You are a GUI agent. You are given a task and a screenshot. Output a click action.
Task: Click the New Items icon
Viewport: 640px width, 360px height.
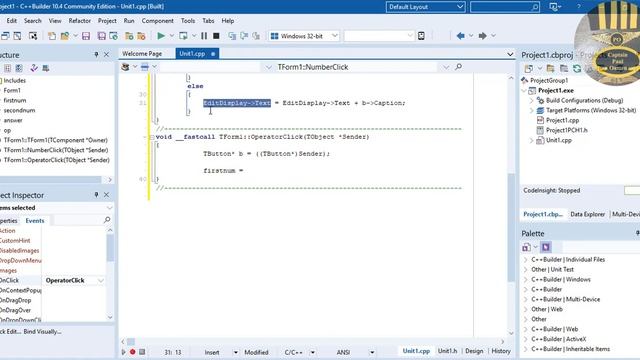[52, 36]
